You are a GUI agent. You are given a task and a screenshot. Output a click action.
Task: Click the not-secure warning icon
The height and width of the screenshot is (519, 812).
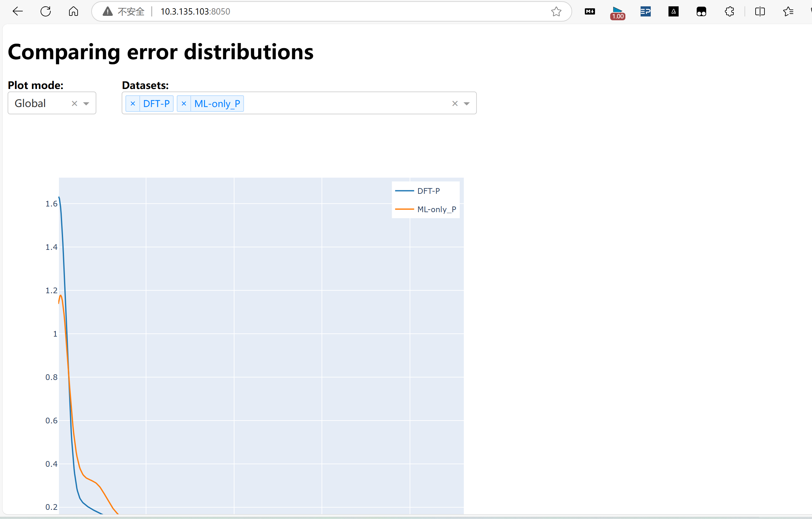(x=108, y=11)
